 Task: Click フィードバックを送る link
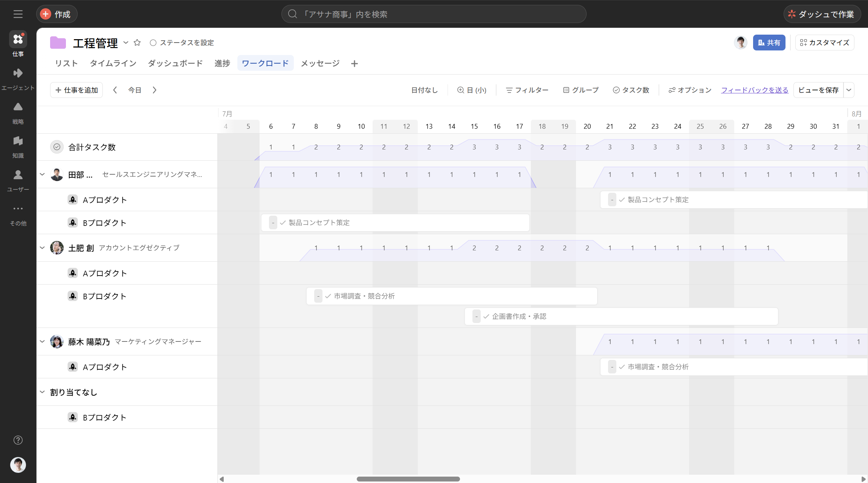click(x=755, y=90)
